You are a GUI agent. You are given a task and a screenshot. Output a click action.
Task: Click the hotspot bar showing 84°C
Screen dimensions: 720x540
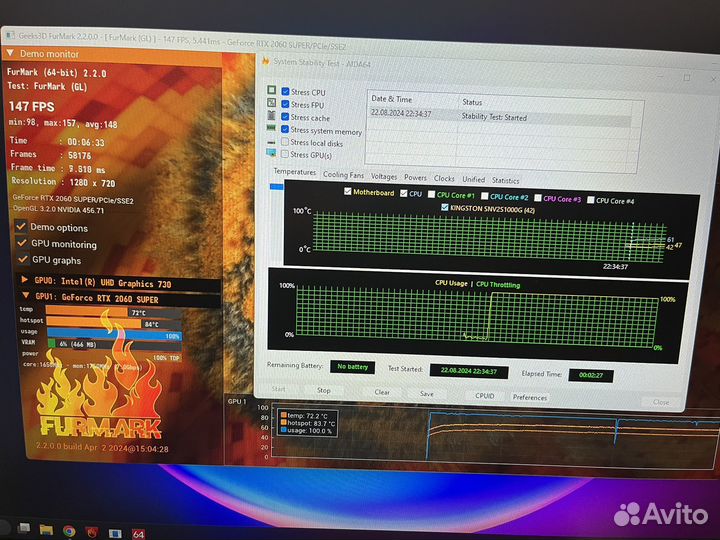coord(113,323)
